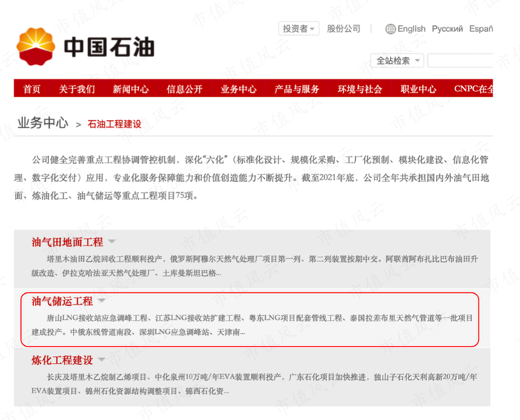Open the 油气田地面工程 heading
The image size is (520, 420).
[68, 242]
